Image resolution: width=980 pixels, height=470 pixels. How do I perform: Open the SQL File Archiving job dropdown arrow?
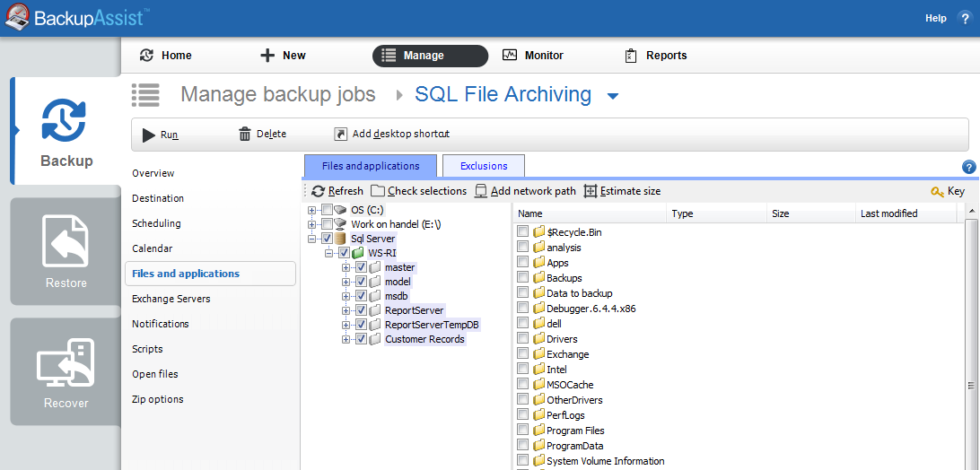(613, 96)
